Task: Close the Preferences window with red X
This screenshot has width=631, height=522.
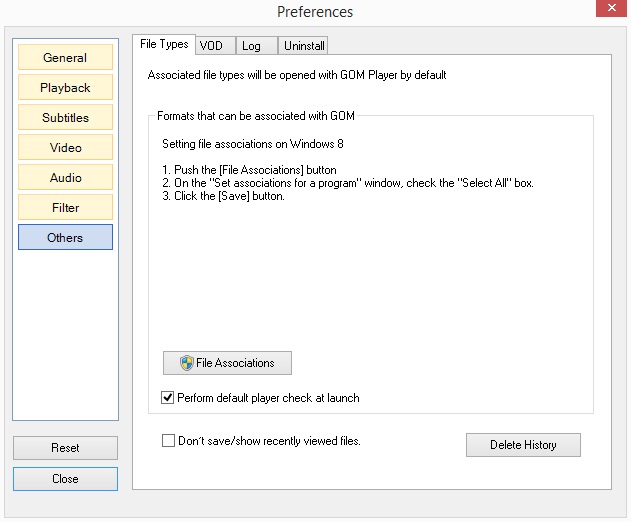Action: [x=611, y=8]
